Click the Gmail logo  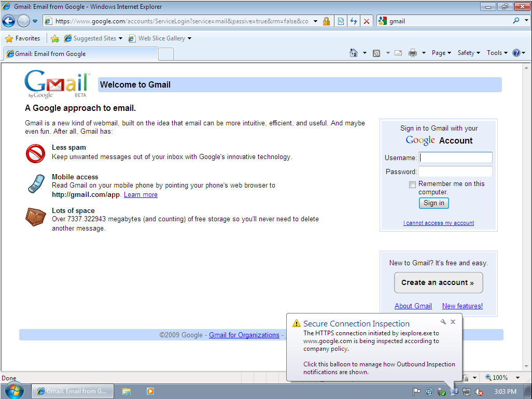pos(58,84)
